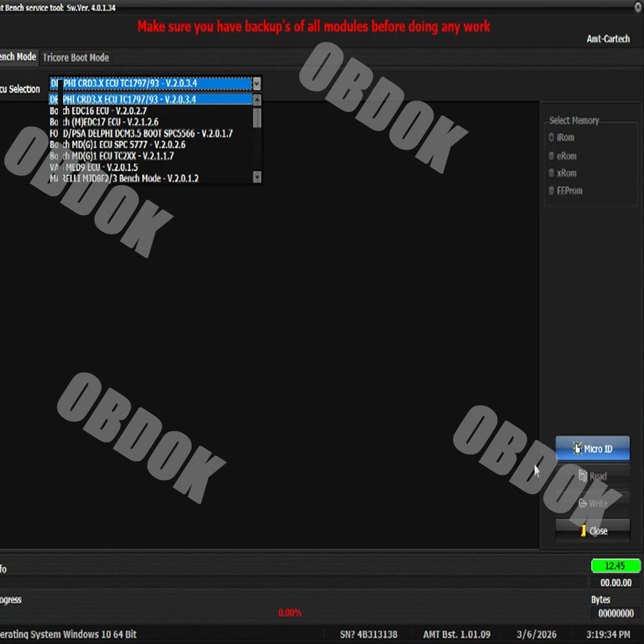Click the red backup warning text
The width and height of the screenshot is (644, 644).
(x=314, y=26)
